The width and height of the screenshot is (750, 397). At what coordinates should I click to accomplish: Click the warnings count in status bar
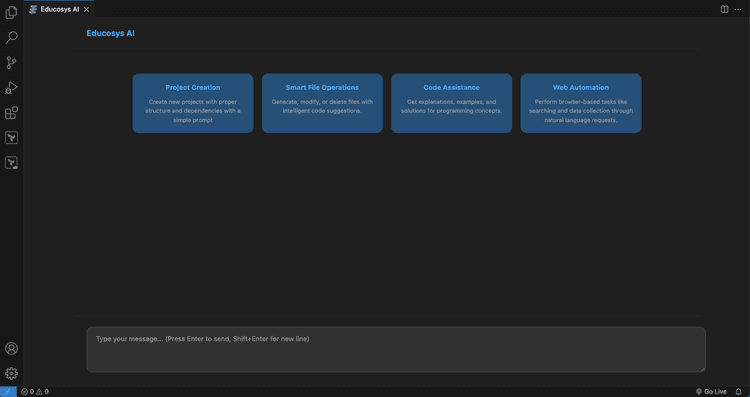[43, 392]
